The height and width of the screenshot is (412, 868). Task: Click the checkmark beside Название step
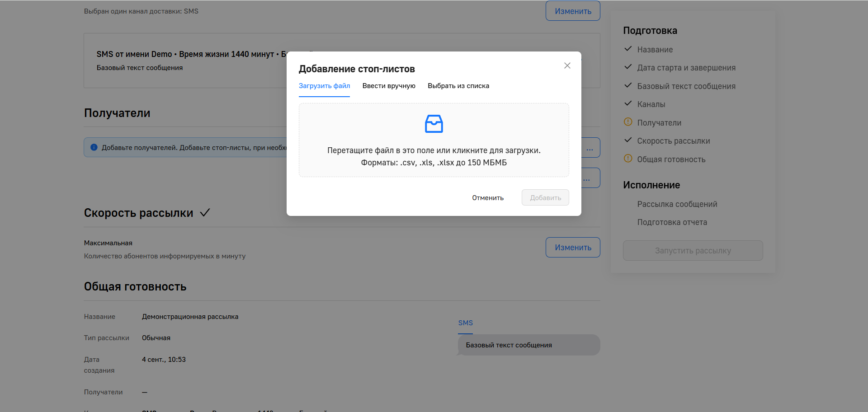click(627, 49)
